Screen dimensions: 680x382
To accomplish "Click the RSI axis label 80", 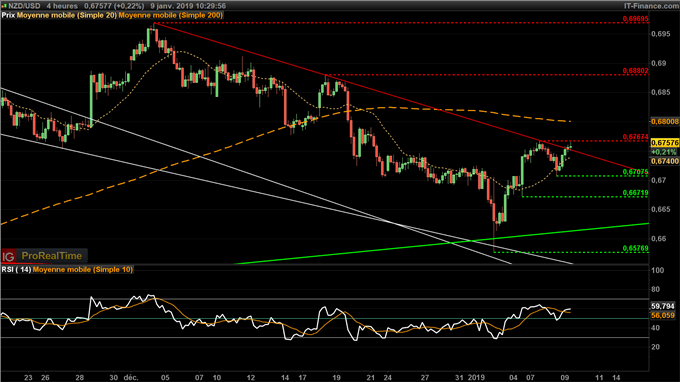I will coord(656,289).
